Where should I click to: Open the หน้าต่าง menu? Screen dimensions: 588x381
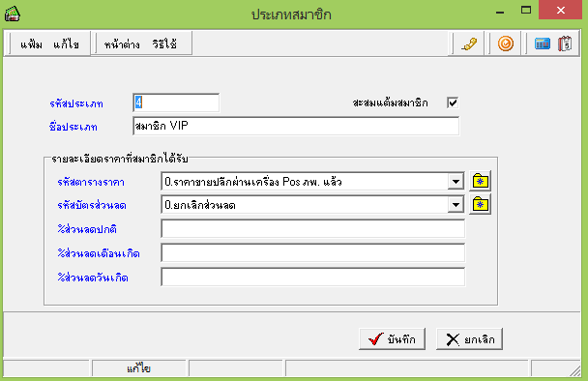122,44
